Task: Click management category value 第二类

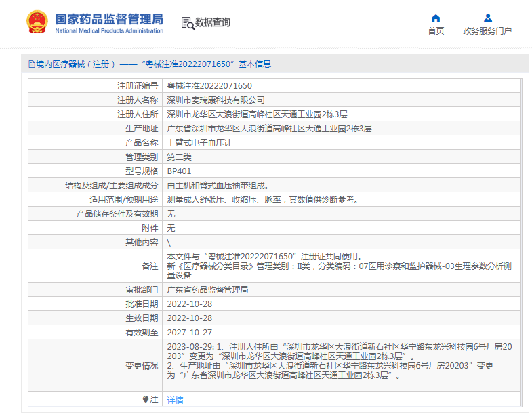Action: point(179,157)
